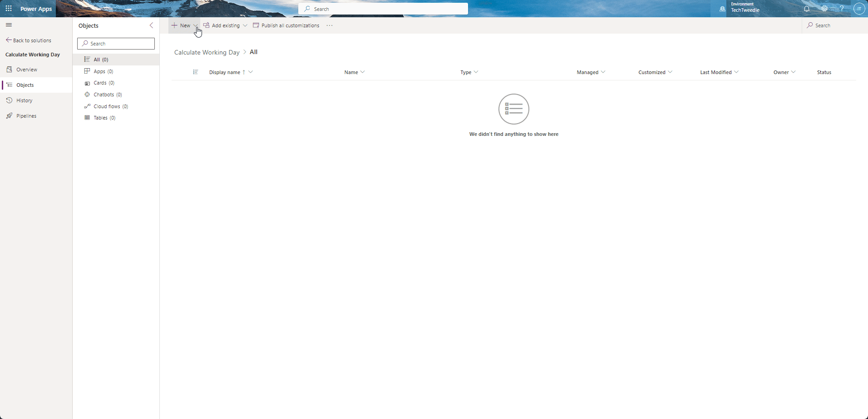Collapse the Objects panel with chevron

click(151, 25)
